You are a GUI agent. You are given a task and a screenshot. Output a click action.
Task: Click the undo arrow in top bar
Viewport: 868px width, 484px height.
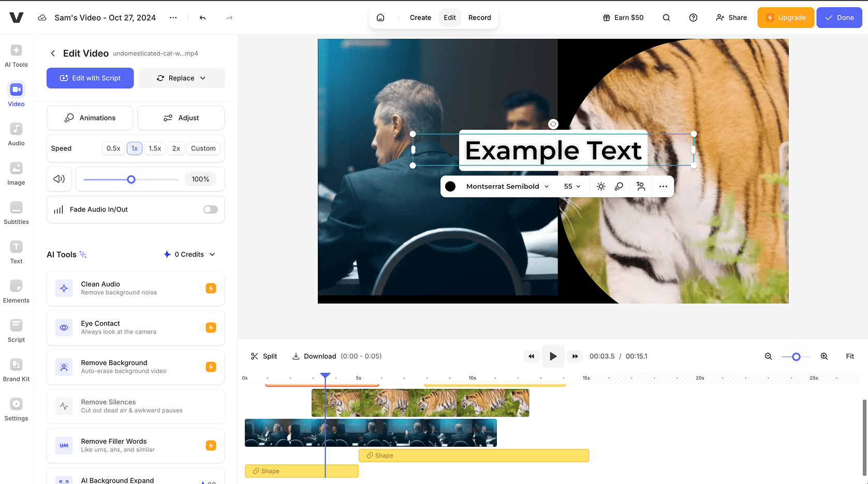[202, 18]
